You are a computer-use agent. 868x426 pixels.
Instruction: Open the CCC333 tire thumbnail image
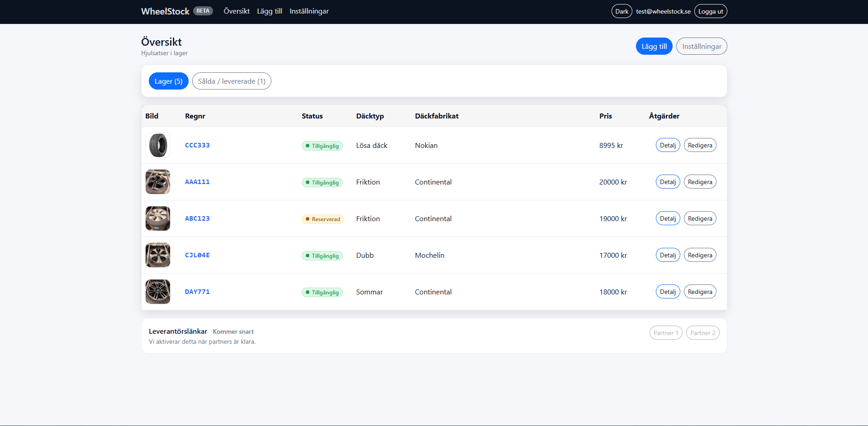[158, 145]
